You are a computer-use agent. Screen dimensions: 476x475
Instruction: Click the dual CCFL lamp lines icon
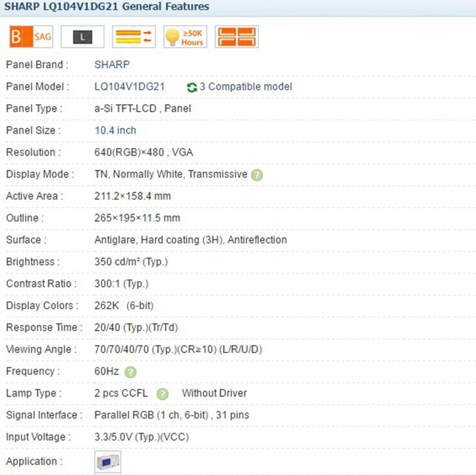[133, 37]
